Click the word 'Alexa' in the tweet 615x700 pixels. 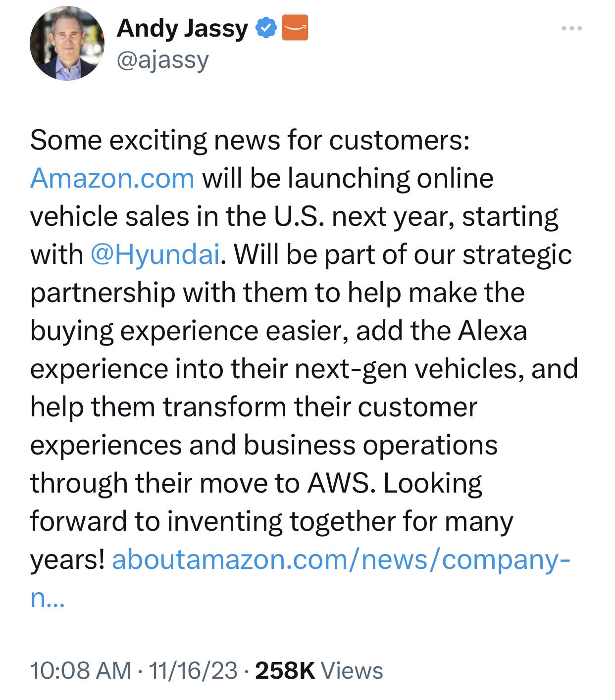pos(493,330)
